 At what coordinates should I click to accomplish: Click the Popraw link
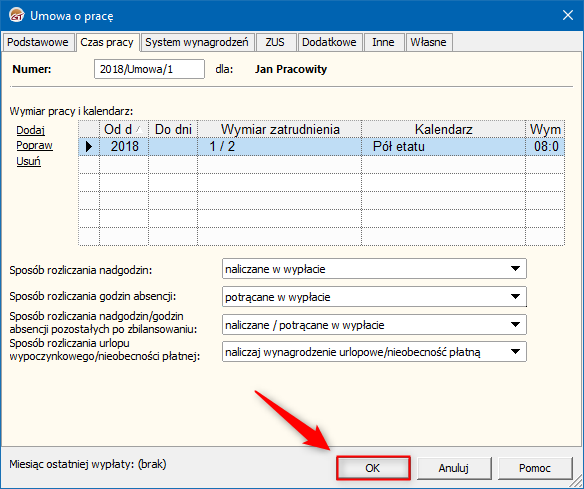[34, 145]
